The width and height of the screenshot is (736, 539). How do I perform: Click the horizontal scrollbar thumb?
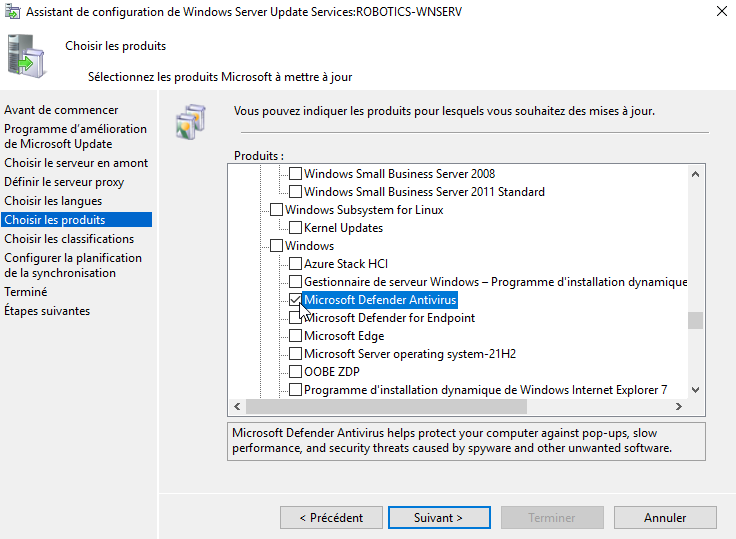386,407
